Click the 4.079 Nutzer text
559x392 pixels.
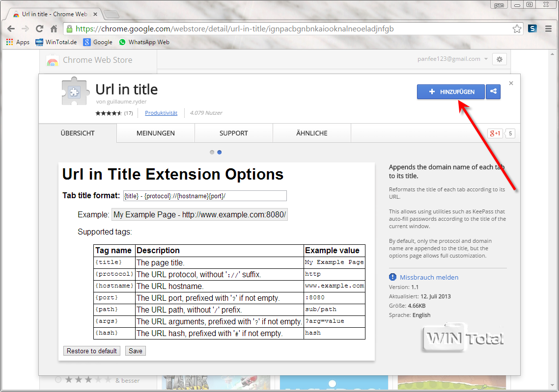pos(206,113)
